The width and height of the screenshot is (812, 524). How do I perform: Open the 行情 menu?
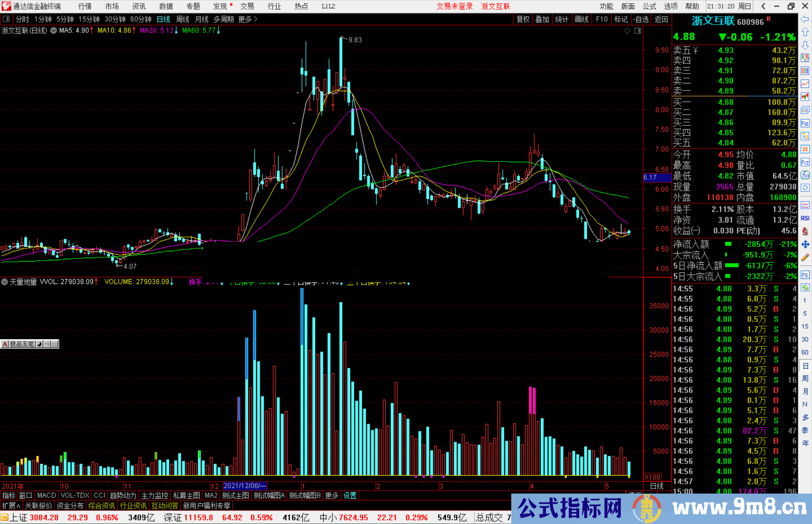[85, 6]
